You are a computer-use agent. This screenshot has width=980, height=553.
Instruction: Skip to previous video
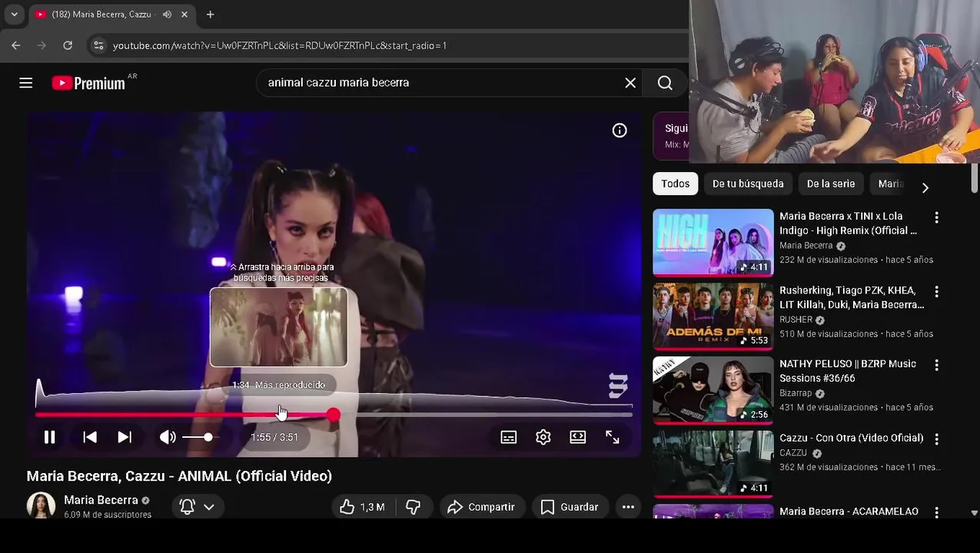coord(90,437)
